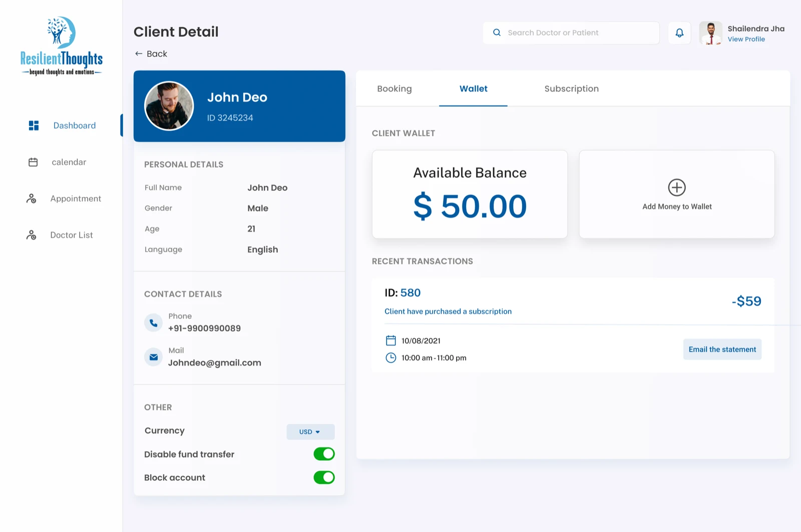Click Add Money to Wallet label

677,207
